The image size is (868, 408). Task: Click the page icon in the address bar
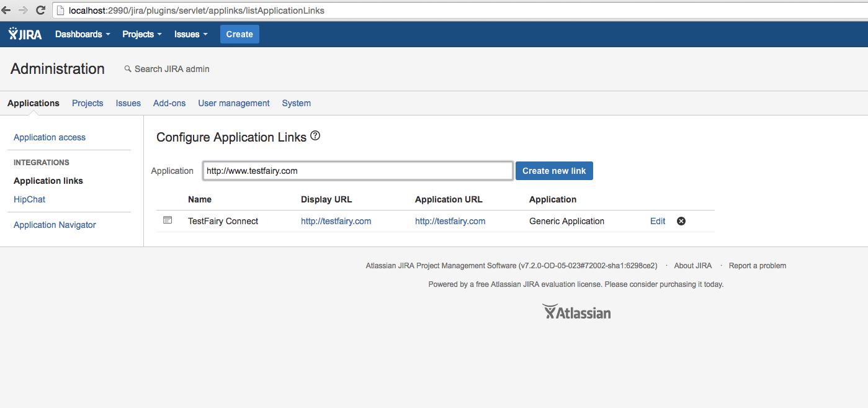60,10
